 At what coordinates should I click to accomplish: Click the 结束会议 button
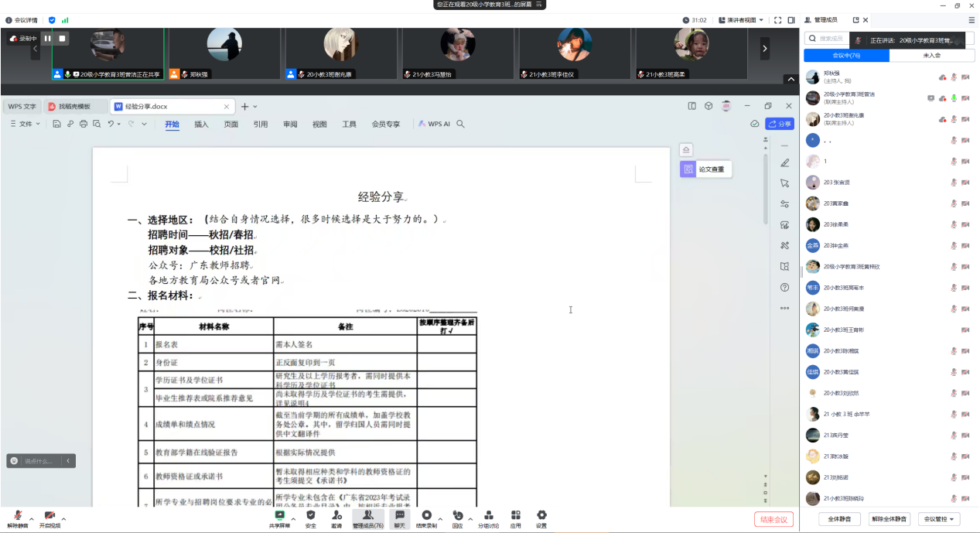[773, 519]
